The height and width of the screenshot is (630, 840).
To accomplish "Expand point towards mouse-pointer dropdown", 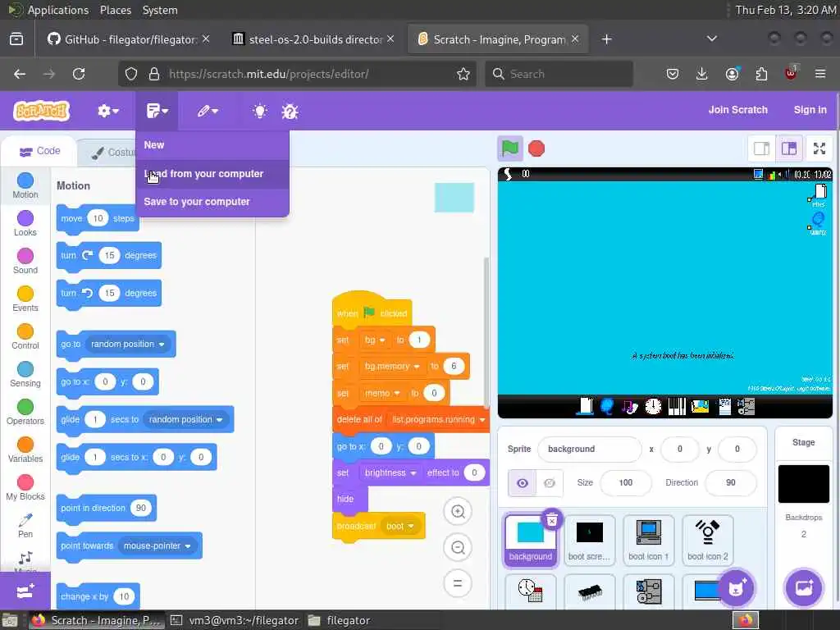I will (x=188, y=546).
